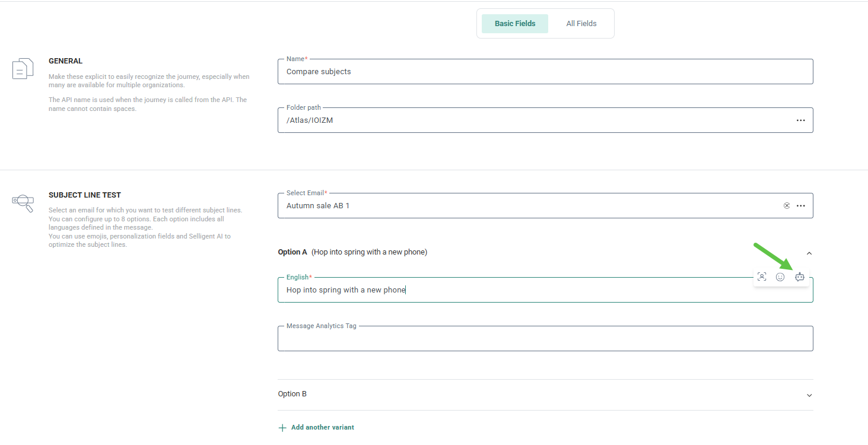Select the Basic Fields tab
Viewport: 868px width, 445px height.
point(515,24)
